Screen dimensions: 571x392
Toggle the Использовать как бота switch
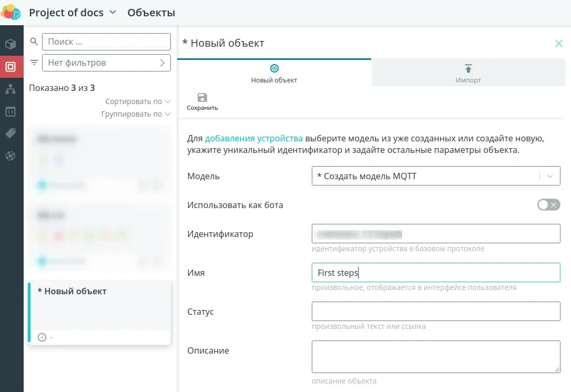548,205
